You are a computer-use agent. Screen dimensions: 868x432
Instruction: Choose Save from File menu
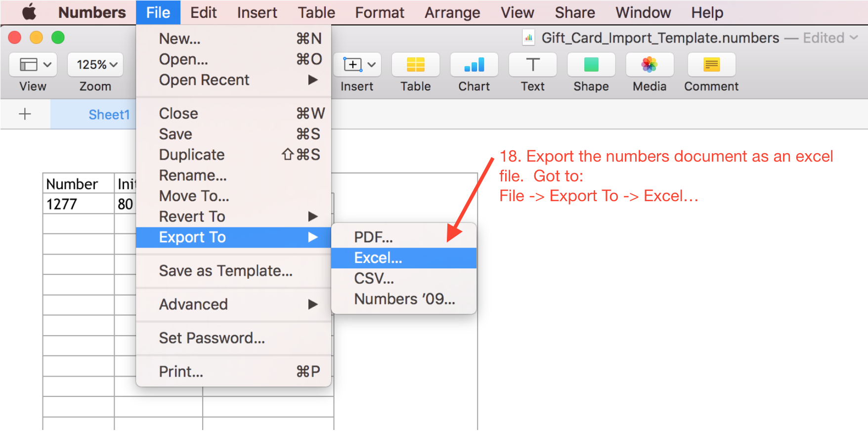pyautogui.click(x=233, y=134)
